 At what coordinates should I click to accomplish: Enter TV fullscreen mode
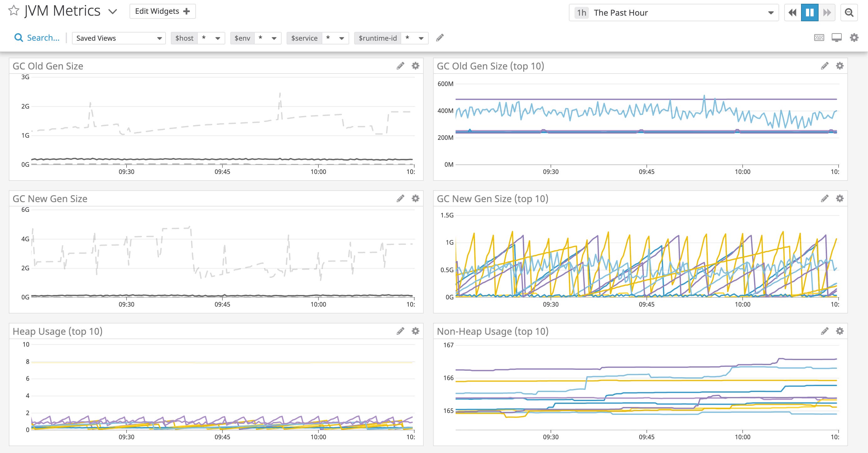pos(837,38)
